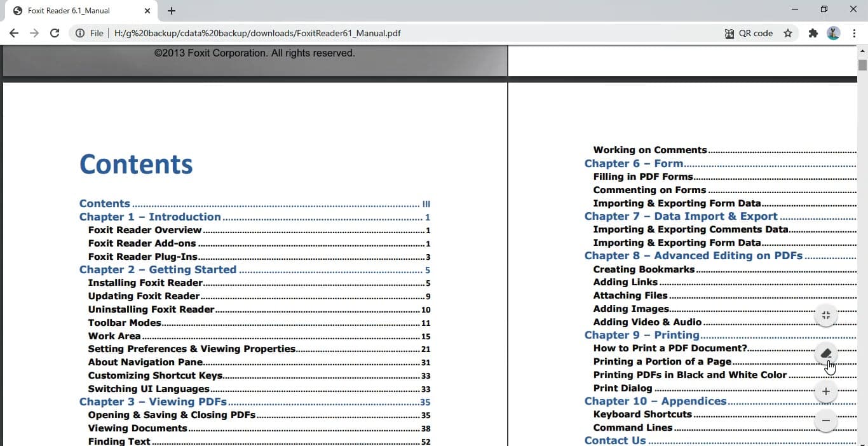
Task: Click inside the address bar
Action: click(x=318, y=33)
